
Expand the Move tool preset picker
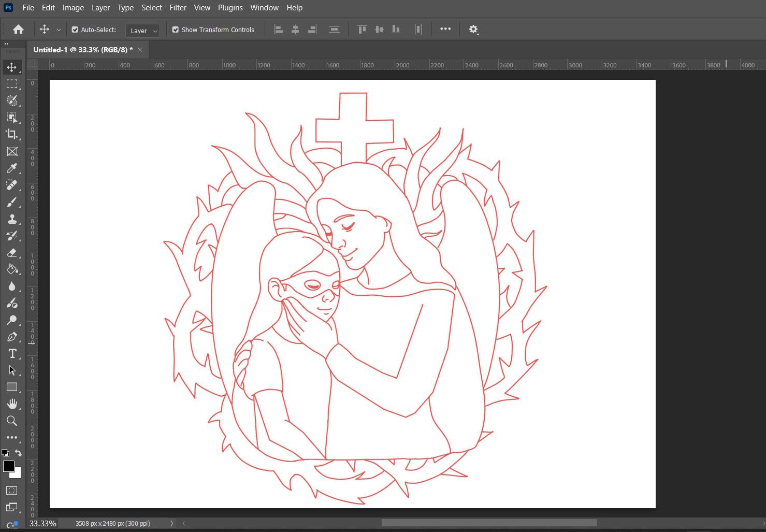pyautogui.click(x=59, y=30)
